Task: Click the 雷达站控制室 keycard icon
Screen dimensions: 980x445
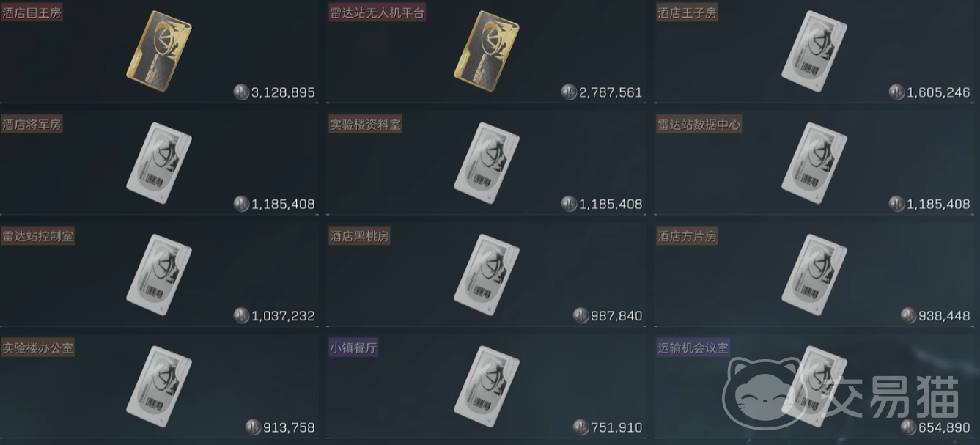Action: 160,275
